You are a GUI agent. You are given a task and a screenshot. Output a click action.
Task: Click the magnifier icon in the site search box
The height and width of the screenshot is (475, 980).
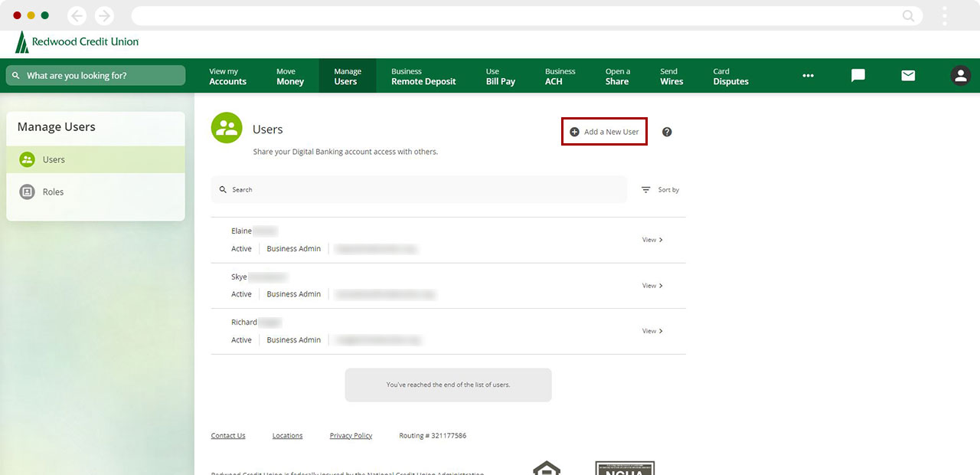point(16,76)
